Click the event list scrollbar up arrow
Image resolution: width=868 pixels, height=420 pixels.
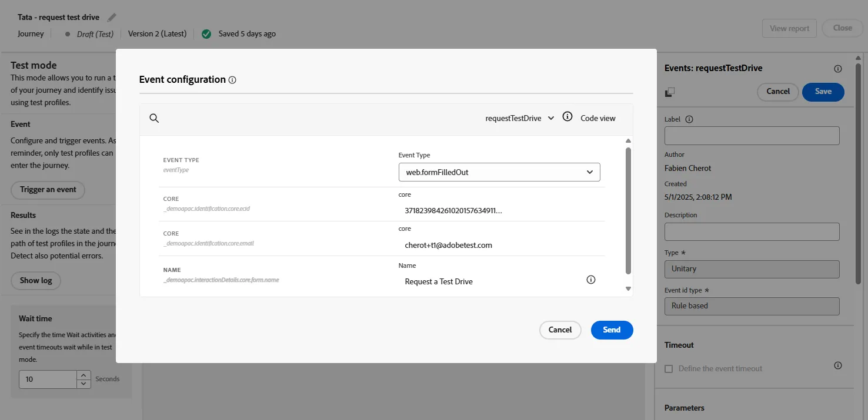click(x=628, y=141)
